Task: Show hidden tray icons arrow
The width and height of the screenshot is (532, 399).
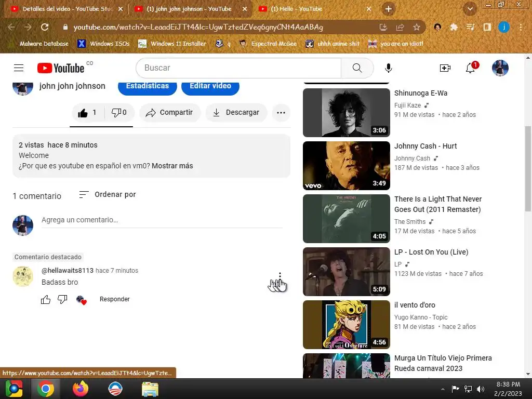Action: (x=443, y=389)
